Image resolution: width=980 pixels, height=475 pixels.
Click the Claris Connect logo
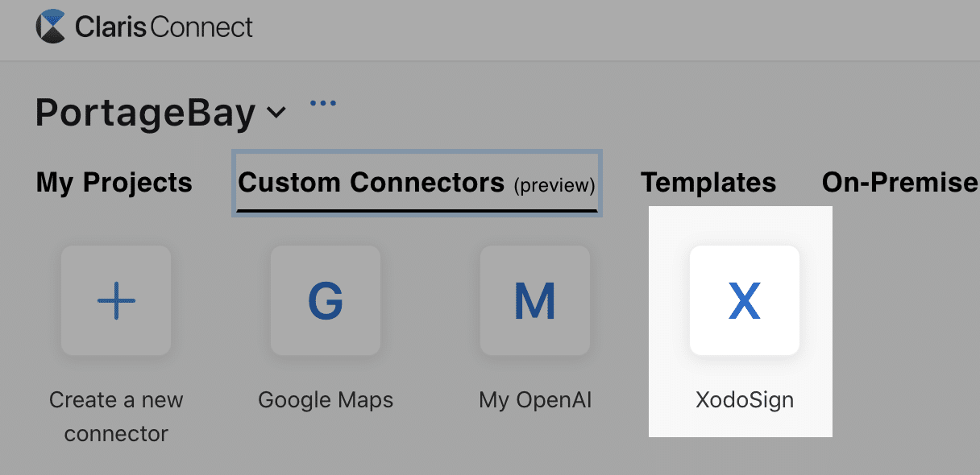[145, 27]
